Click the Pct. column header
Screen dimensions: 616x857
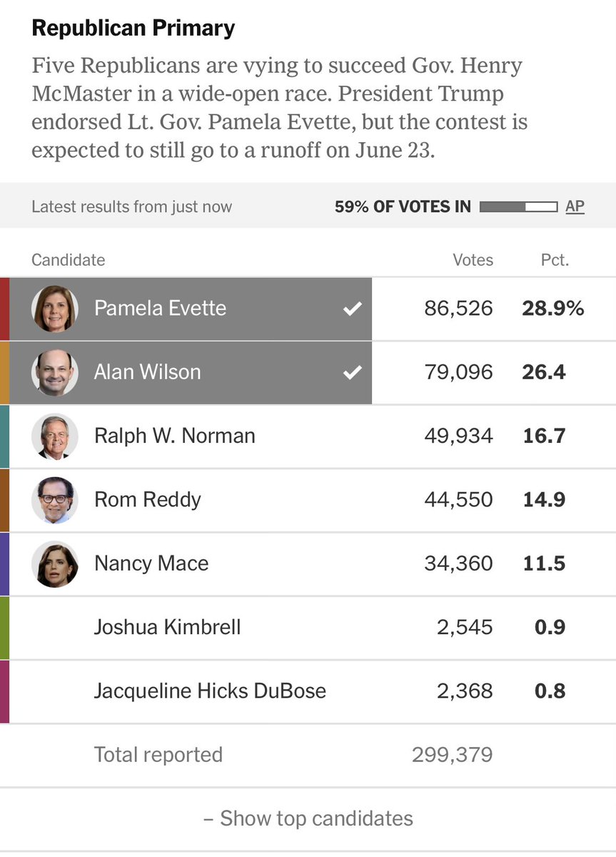555,260
